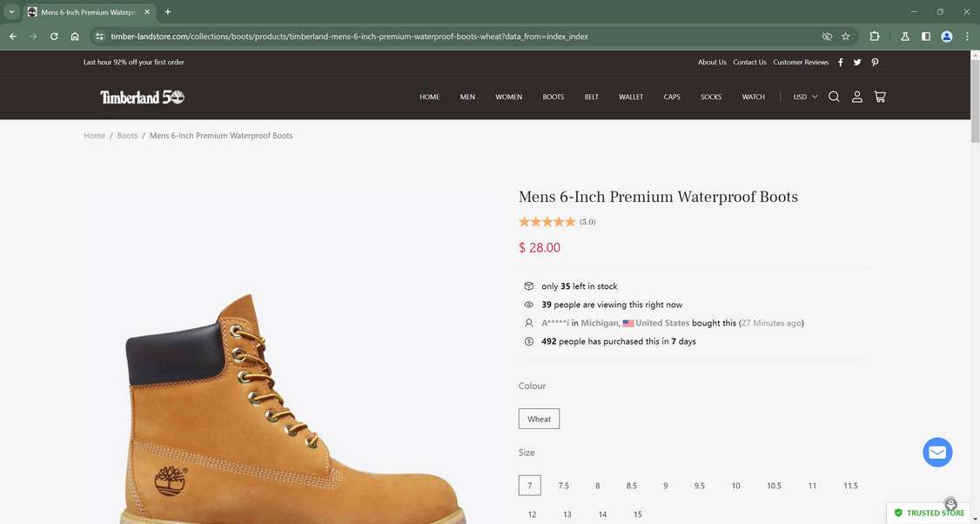Open the Customer Reviews link
The image size is (980, 524).
pyautogui.click(x=801, y=63)
